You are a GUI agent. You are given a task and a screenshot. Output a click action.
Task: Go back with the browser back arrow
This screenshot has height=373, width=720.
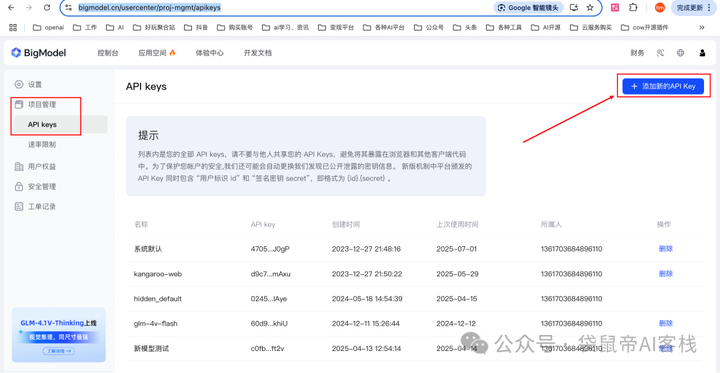coord(11,7)
